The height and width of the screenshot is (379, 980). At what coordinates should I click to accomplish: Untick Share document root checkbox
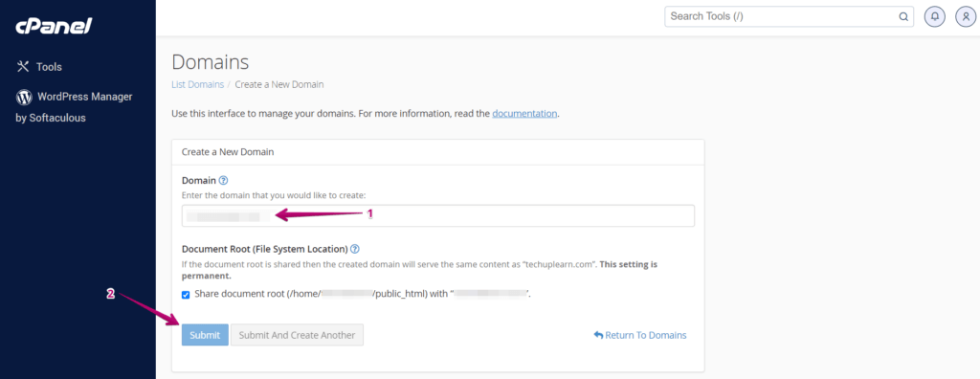pyautogui.click(x=186, y=295)
